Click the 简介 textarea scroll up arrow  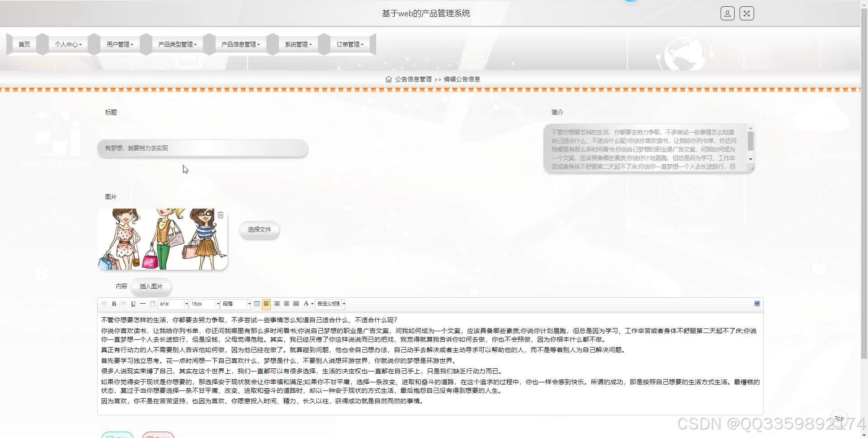click(x=750, y=129)
